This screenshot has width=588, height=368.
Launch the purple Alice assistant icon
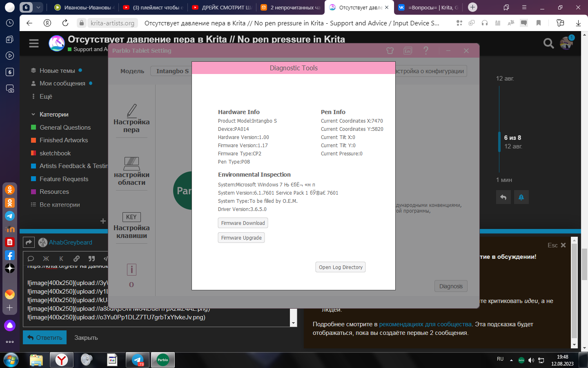pos(10,325)
